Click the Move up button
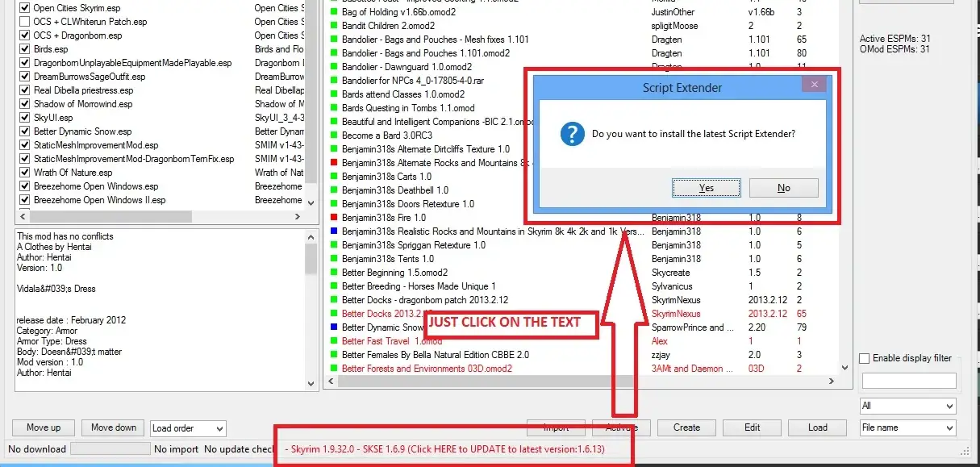The image size is (980, 467). point(44,427)
